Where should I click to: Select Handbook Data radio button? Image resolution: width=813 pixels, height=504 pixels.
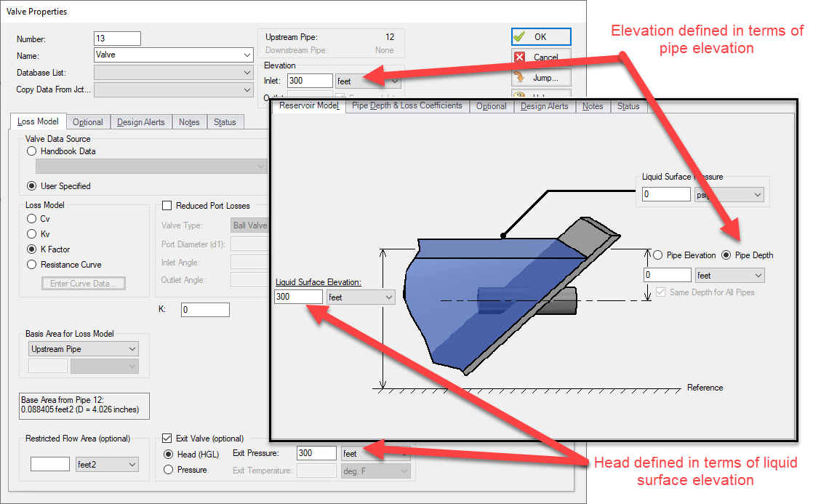31,151
